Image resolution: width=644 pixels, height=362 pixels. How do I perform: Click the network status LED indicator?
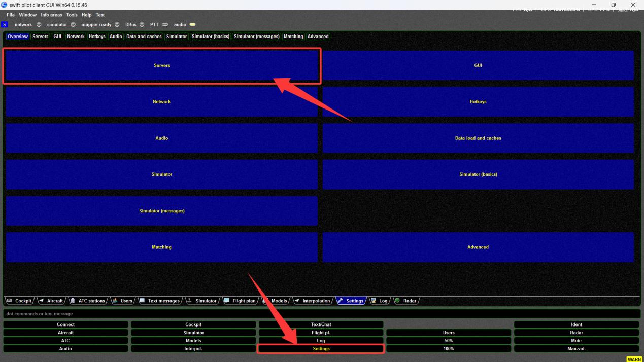pos(39,24)
